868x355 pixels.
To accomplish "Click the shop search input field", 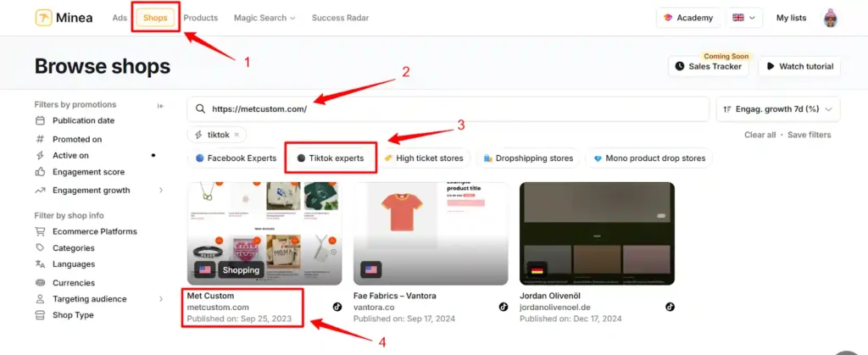I will click(x=448, y=109).
